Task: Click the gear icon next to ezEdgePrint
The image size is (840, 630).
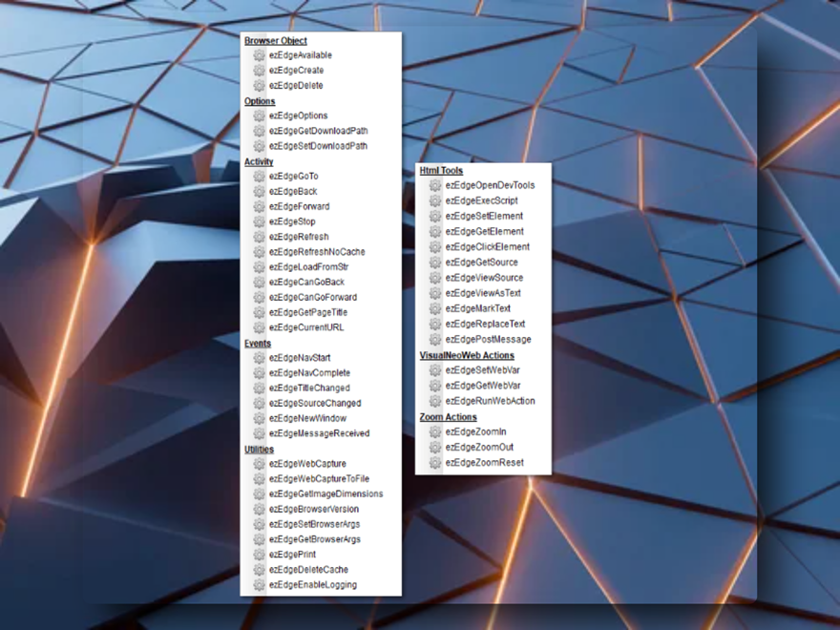Action: pyautogui.click(x=259, y=555)
